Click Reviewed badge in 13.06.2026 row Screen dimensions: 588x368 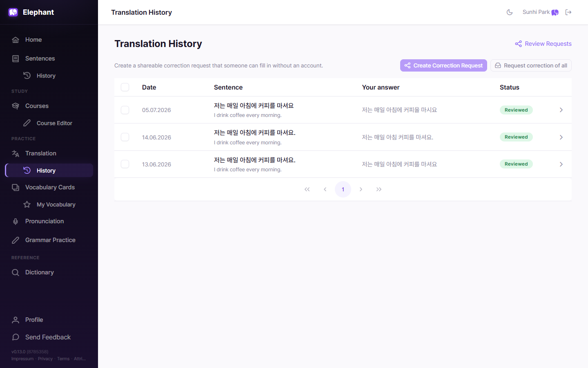click(516, 164)
